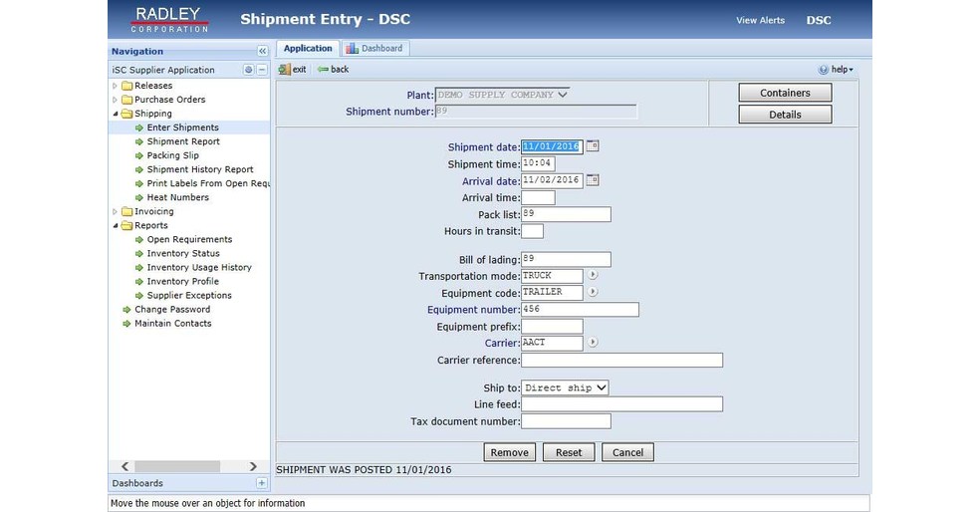Click the Carrier reference field
The height and width of the screenshot is (512, 980).
click(x=621, y=360)
